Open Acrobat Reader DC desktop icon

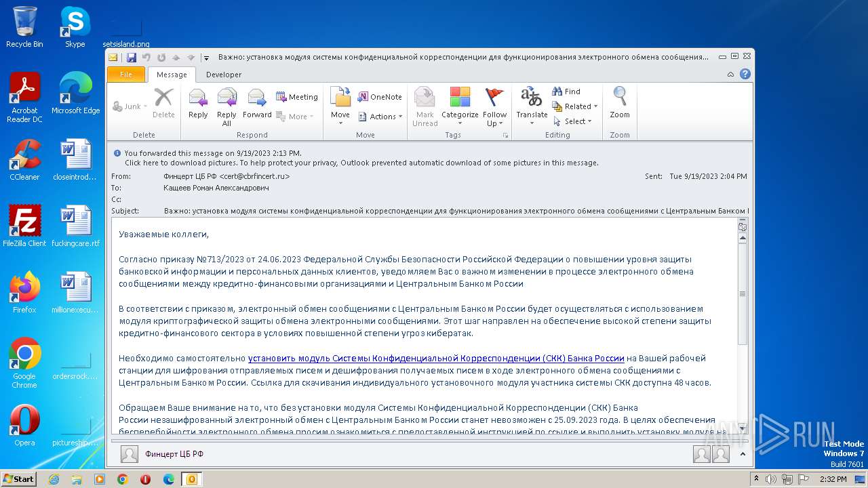pyautogui.click(x=24, y=98)
